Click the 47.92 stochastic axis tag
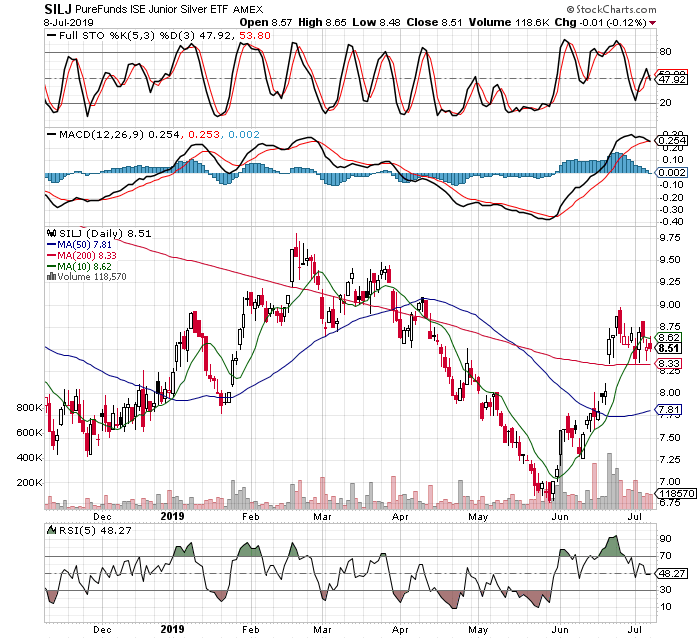The height and width of the screenshot is (639, 700). click(672, 79)
